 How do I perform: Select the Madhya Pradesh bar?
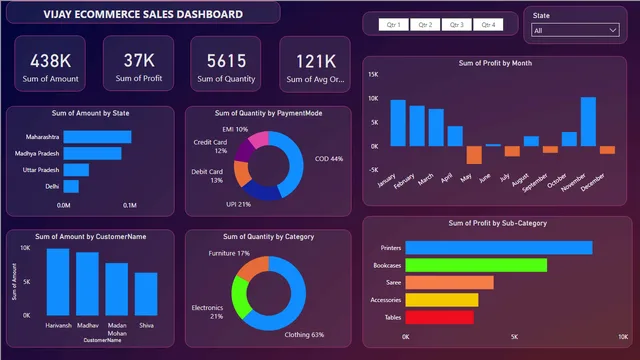[92, 153]
